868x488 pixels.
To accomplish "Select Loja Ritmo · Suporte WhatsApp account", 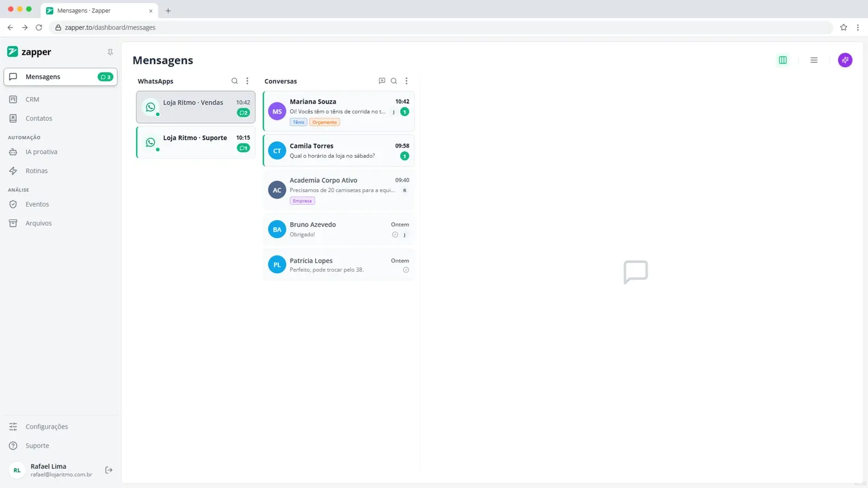I will [196, 143].
